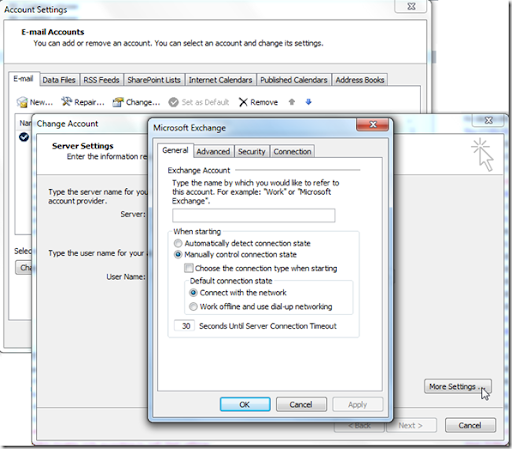Image resolution: width=512 pixels, height=449 pixels.
Task: Open the Data Files tab in Account Settings
Action: pyautogui.click(x=59, y=80)
